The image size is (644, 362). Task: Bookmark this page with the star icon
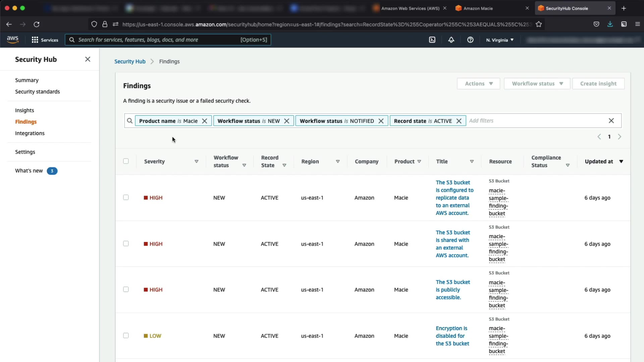[x=539, y=24]
